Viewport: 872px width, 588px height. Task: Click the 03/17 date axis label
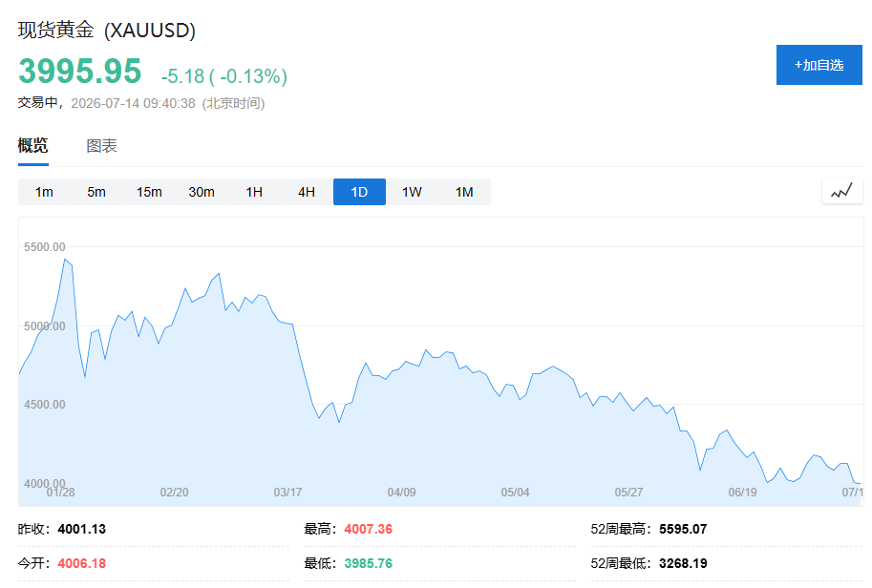point(287,493)
